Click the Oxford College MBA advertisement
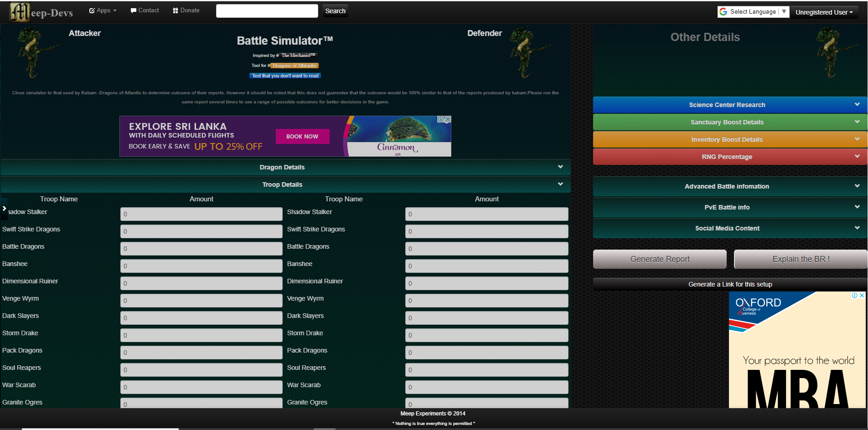This screenshot has width=868, height=430. point(797,350)
